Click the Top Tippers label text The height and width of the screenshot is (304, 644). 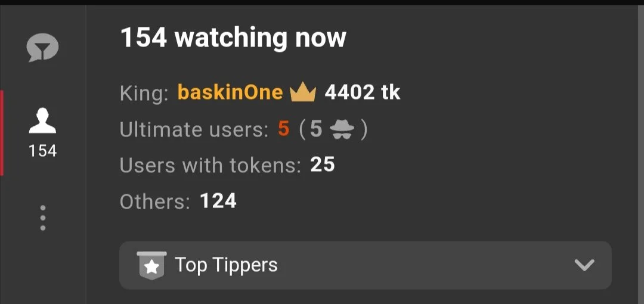[x=227, y=265]
